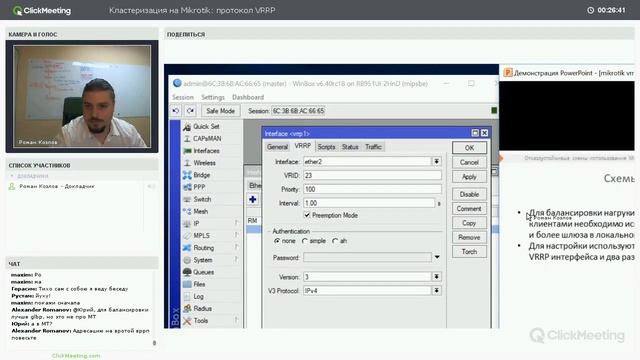Open Mesh section in sidebar

pos(200,211)
